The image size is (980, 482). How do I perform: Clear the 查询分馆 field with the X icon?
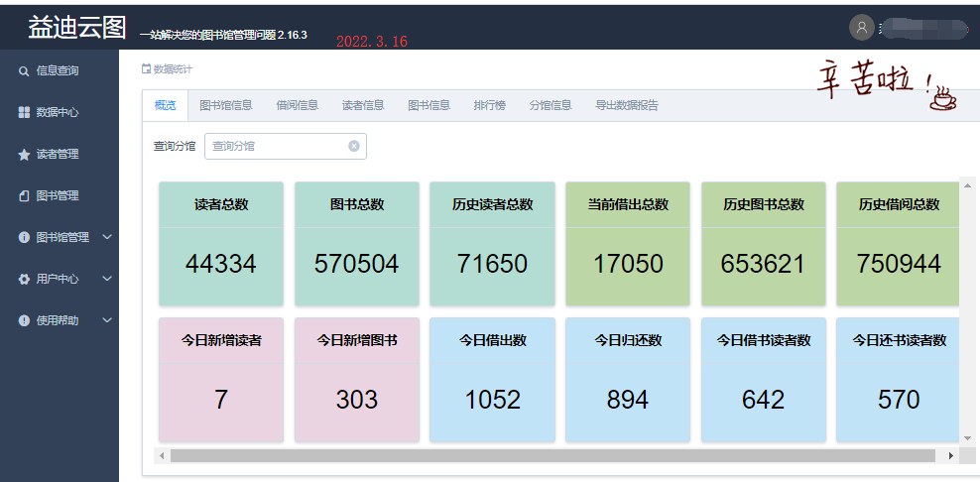point(353,146)
